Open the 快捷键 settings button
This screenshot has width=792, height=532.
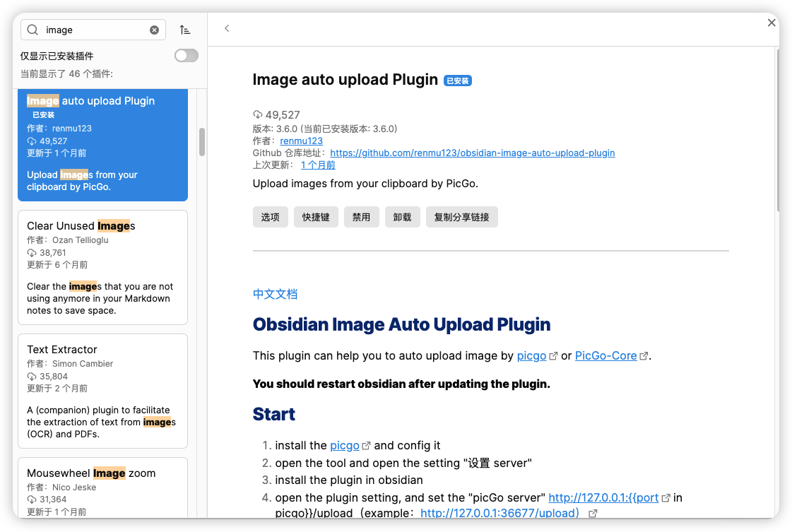316,217
